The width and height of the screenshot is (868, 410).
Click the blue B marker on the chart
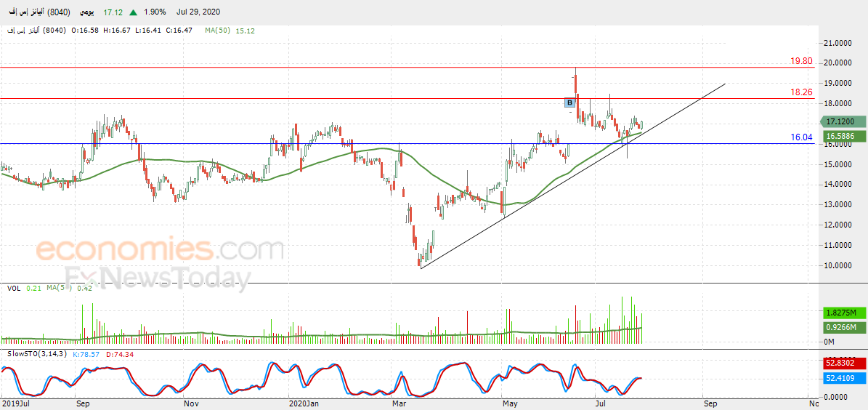point(569,102)
